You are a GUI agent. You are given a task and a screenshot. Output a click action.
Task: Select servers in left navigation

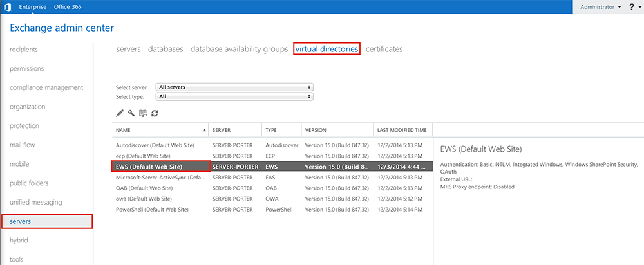[x=47, y=221]
